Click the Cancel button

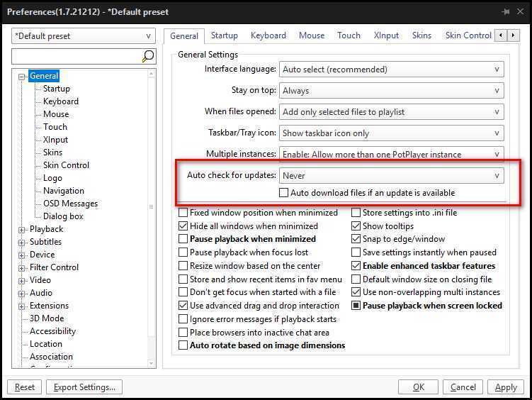463,387
